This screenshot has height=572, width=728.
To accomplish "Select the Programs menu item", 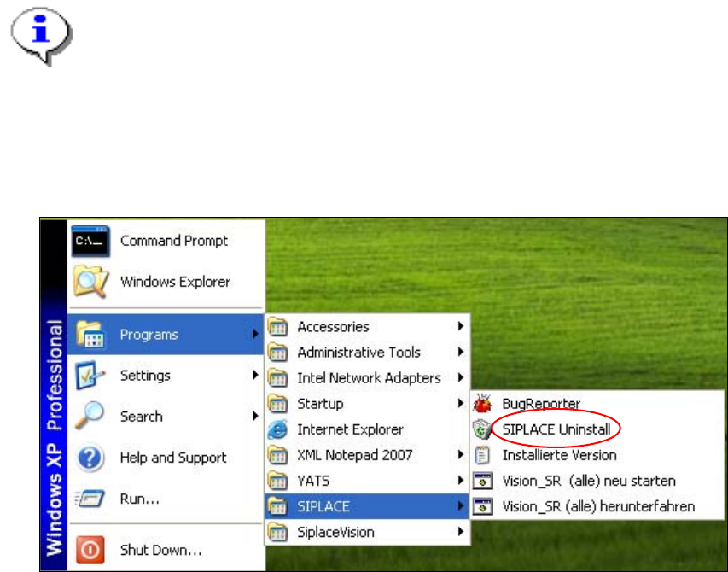I will tap(166, 335).
